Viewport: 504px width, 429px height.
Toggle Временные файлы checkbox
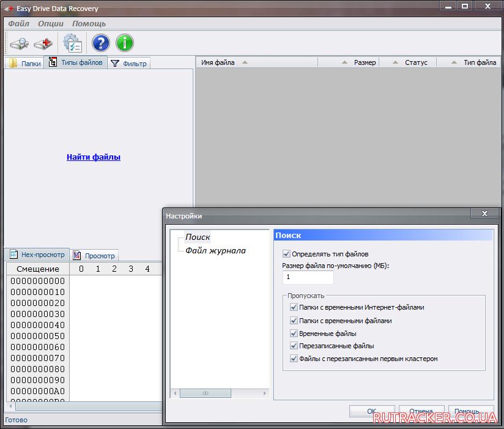(294, 334)
